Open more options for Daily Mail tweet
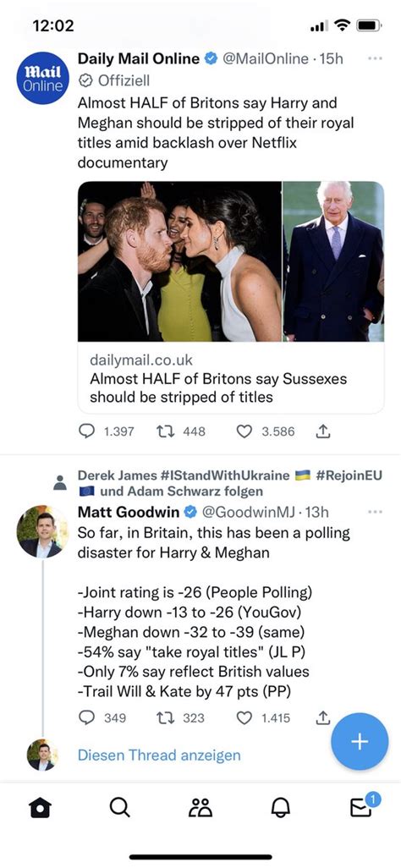The width and height of the screenshot is (401, 868). pos(375,58)
